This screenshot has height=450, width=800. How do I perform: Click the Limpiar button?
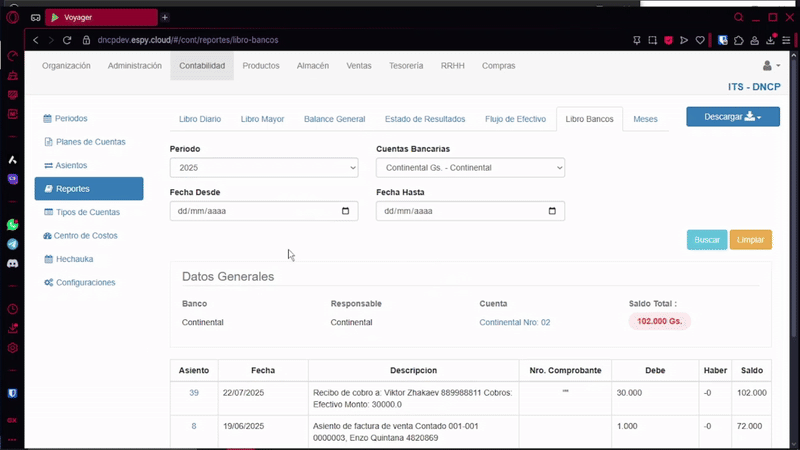(750, 240)
